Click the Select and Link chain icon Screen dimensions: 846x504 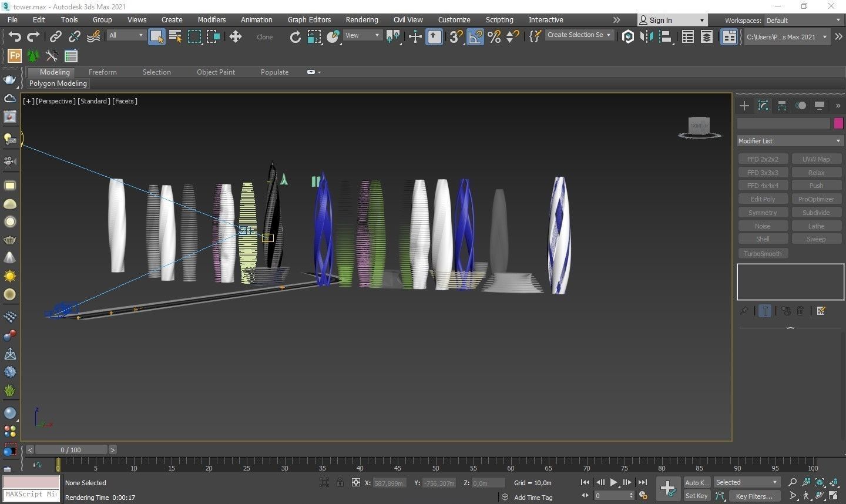pyautogui.click(x=55, y=37)
